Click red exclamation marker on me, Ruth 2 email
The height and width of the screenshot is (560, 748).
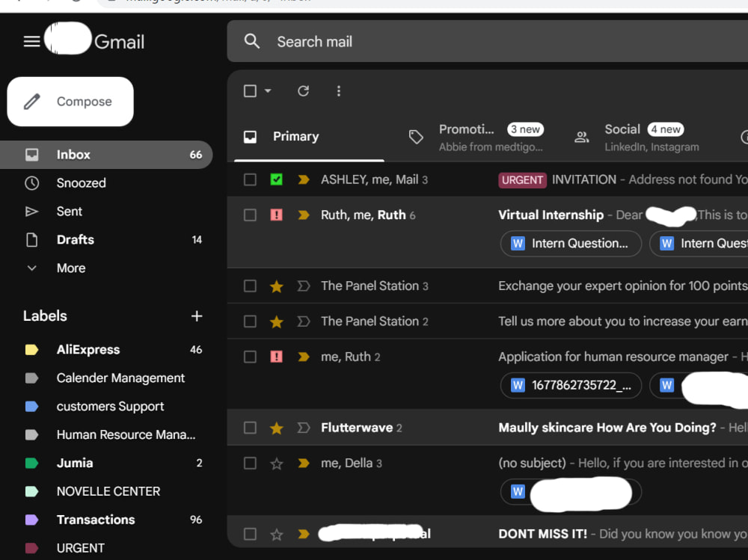coord(276,357)
